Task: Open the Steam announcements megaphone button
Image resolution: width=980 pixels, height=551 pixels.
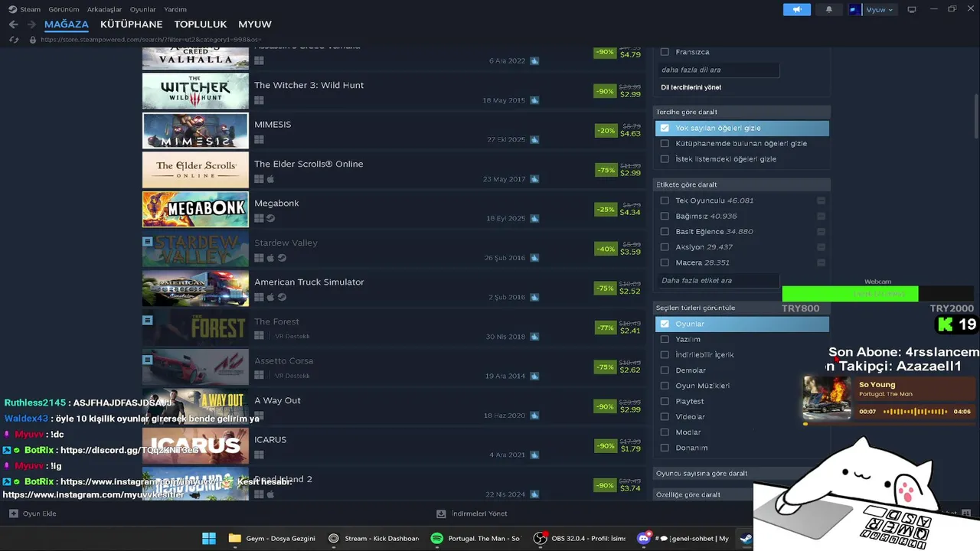Action: [797, 9]
